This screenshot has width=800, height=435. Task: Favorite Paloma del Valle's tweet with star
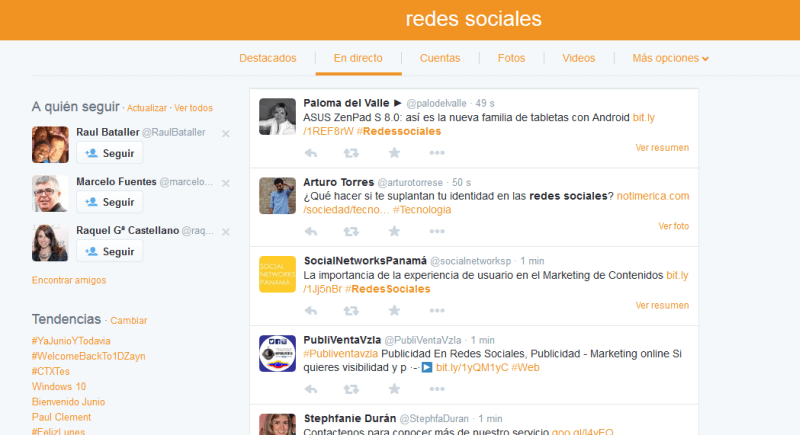click(x=394, y=152)
